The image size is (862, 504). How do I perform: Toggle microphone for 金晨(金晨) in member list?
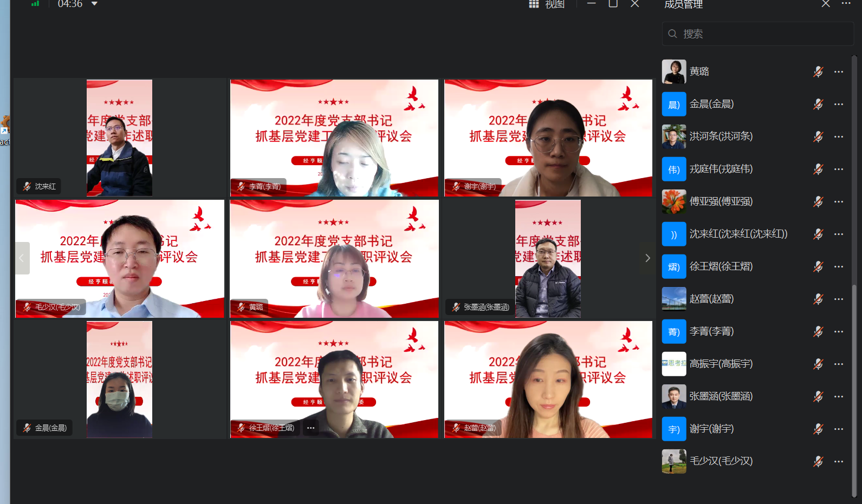(818, 104)
